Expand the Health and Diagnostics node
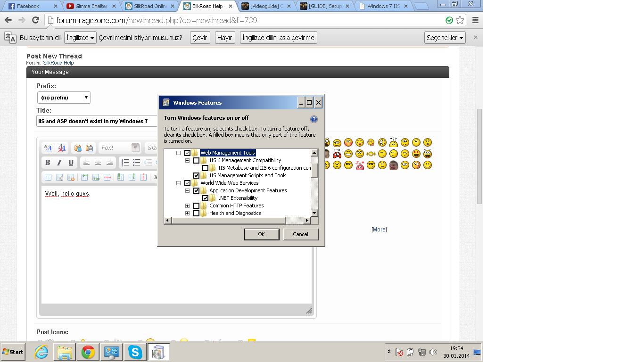This screenshot has height=362, width=644. [x=188, y=214]
